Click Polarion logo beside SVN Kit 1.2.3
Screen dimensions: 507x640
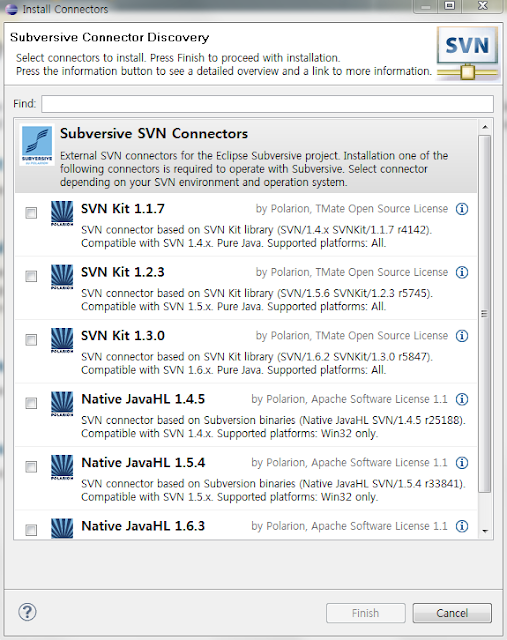62,277
